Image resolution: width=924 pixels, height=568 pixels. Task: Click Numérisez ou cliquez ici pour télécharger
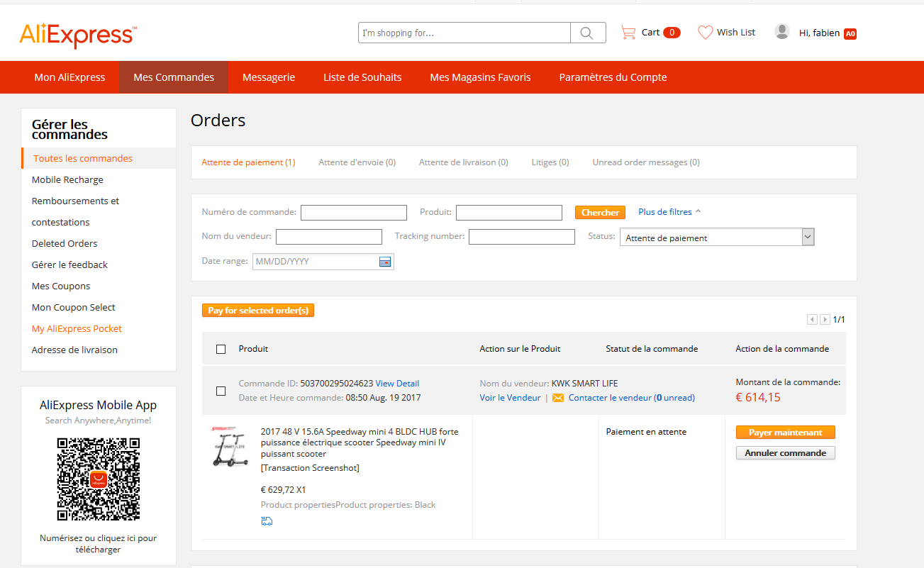pos(99,544)
